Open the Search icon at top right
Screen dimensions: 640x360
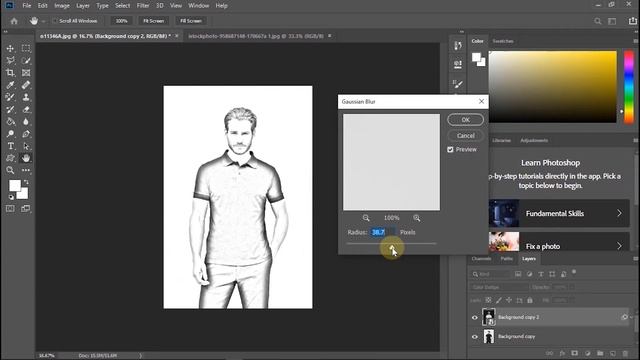pos(598,21)
